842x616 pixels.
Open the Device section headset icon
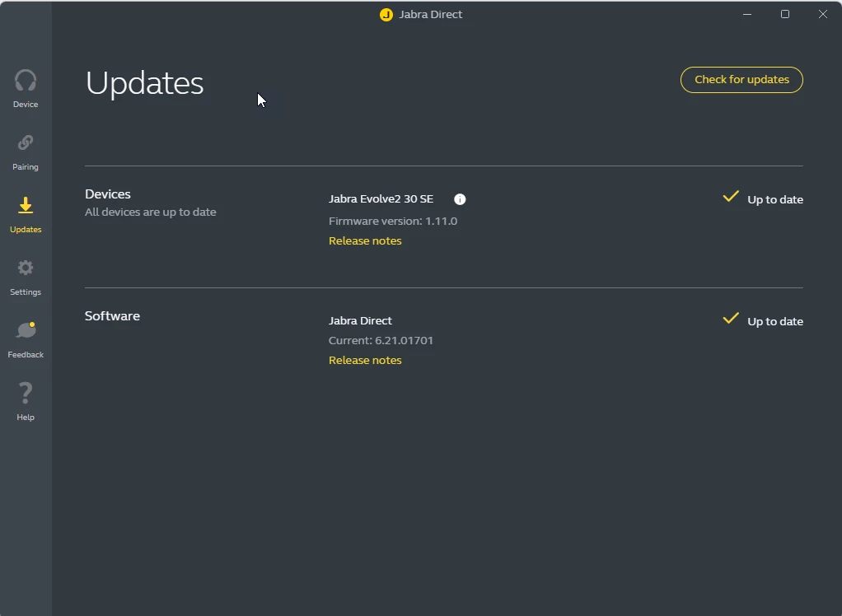[26, 81]
